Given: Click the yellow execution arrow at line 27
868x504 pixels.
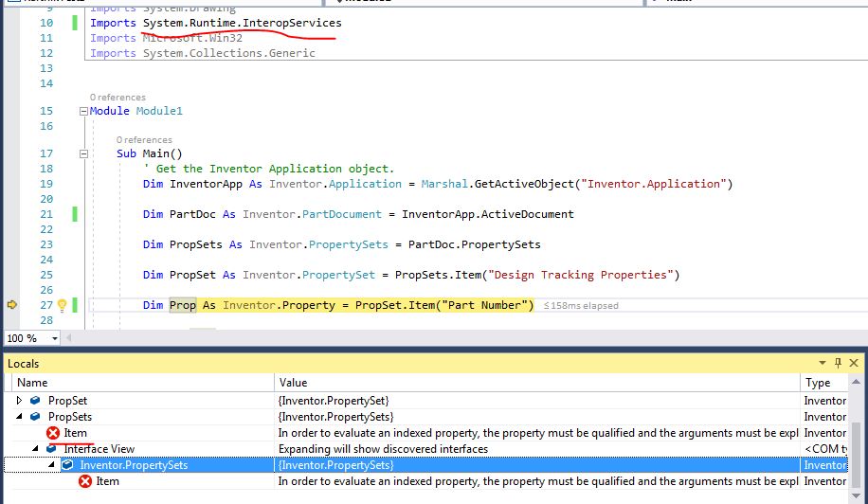Looking at the screenshot, I should (12, 305).
